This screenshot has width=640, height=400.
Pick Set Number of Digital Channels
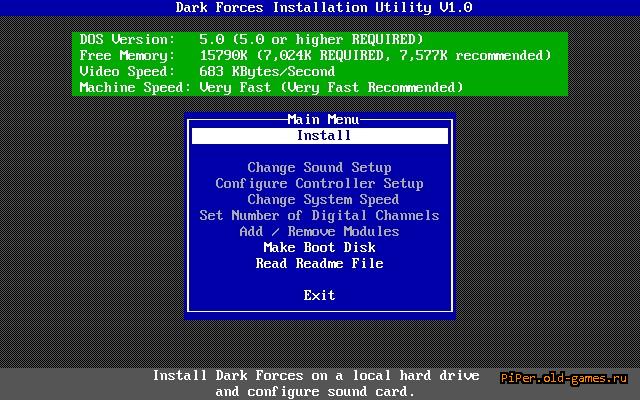point(320,216)
